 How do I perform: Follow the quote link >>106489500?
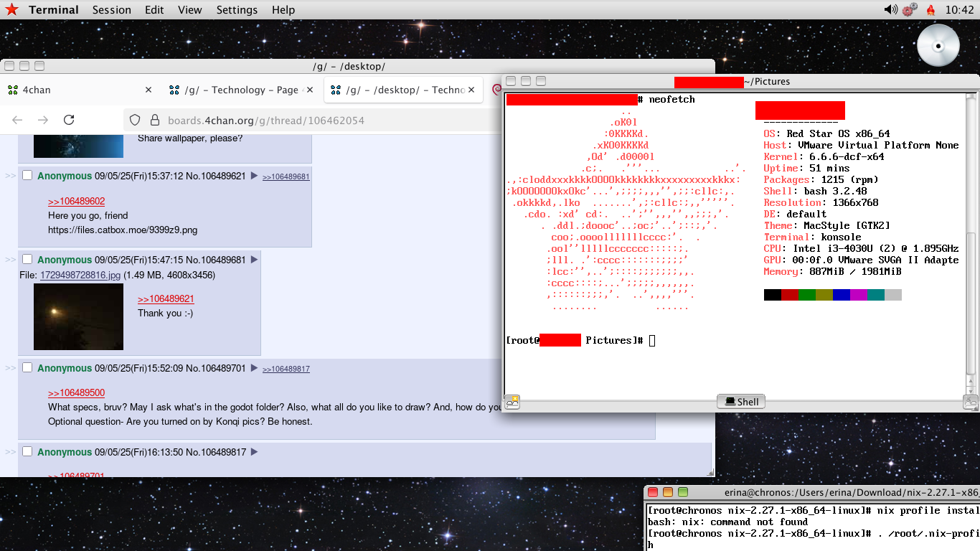point(76,393)
